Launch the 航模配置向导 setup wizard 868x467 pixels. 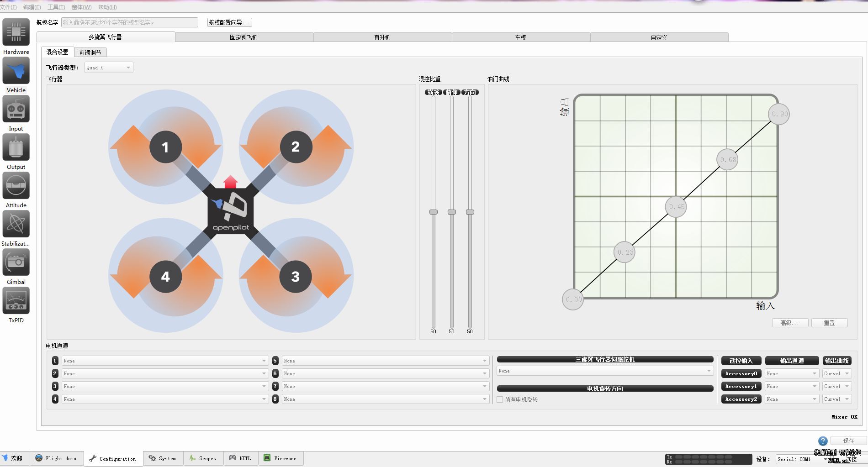pos(229,22)
